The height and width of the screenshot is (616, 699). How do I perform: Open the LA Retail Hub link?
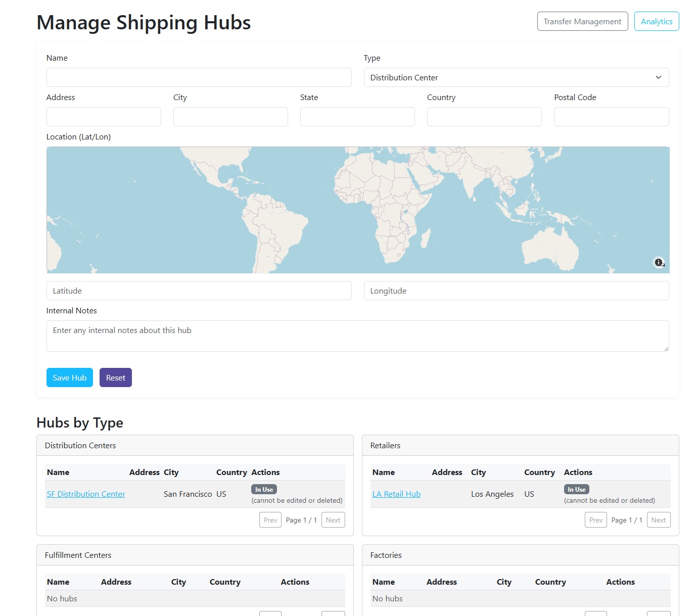396,494
